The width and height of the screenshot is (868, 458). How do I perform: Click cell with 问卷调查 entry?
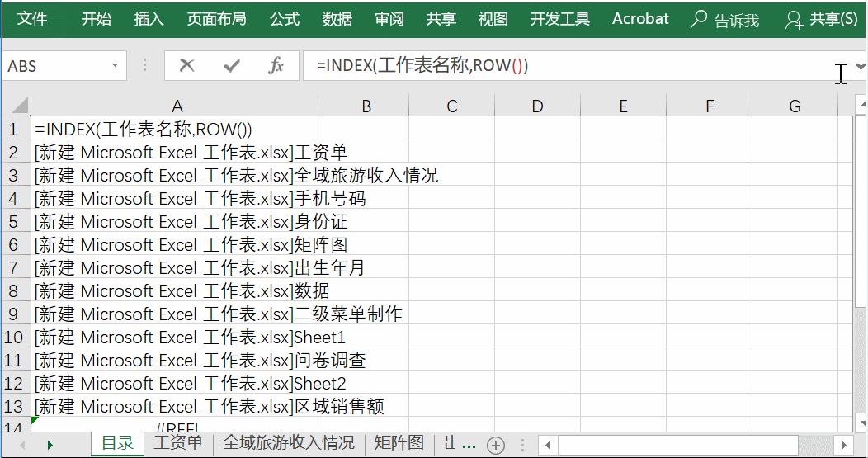click(177, 361)
